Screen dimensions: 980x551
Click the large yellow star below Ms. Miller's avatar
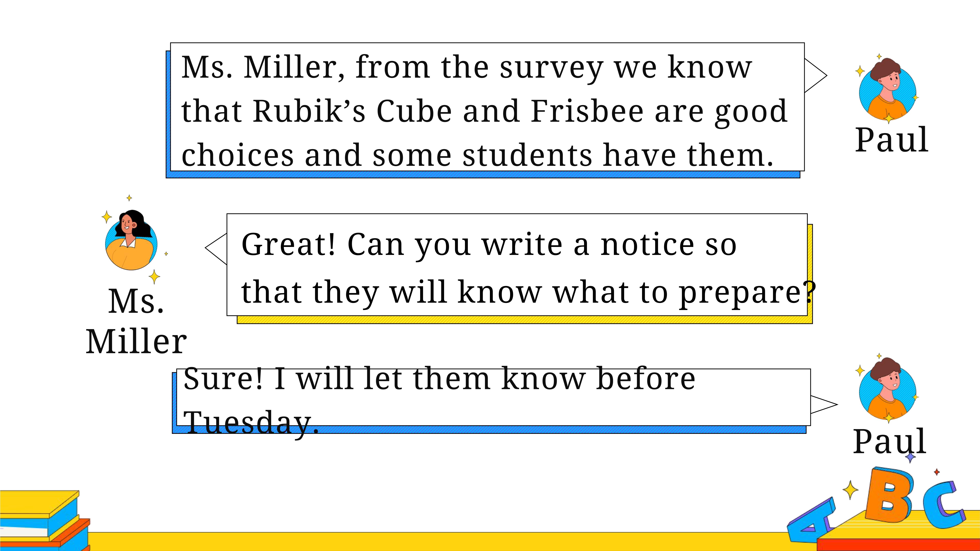[154, 277]
